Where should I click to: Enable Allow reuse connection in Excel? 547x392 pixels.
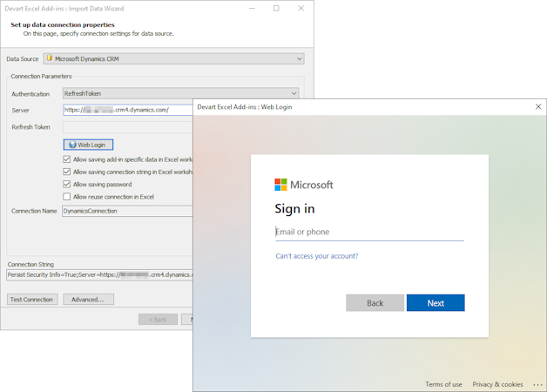[66, 197]
